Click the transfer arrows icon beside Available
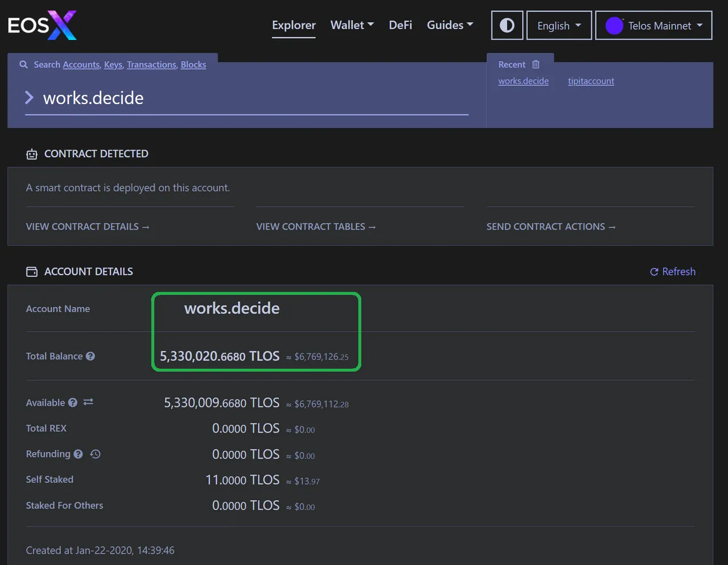This screenshot has height=565, width=728. tap(88, 402)
